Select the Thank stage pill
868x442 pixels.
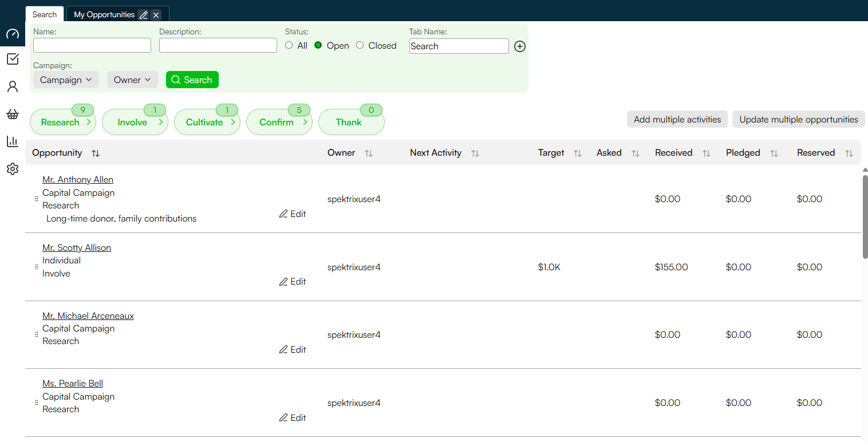(x=352, y=122)
